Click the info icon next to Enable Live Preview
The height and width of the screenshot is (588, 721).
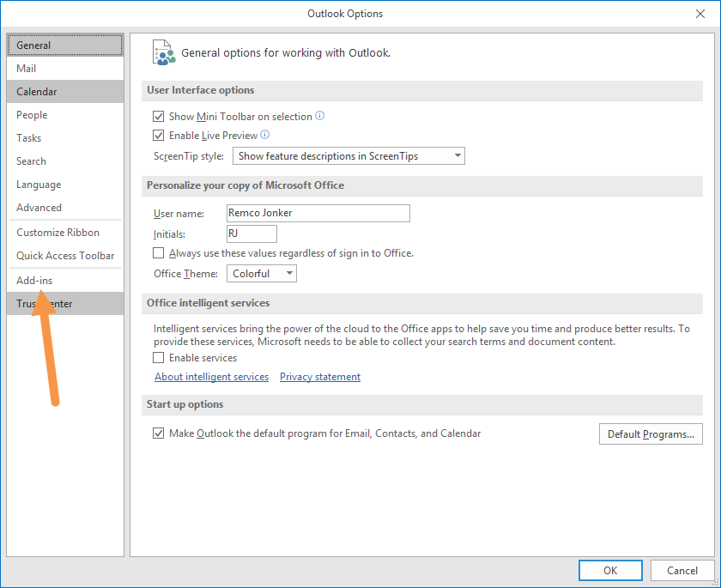point(265,135)
